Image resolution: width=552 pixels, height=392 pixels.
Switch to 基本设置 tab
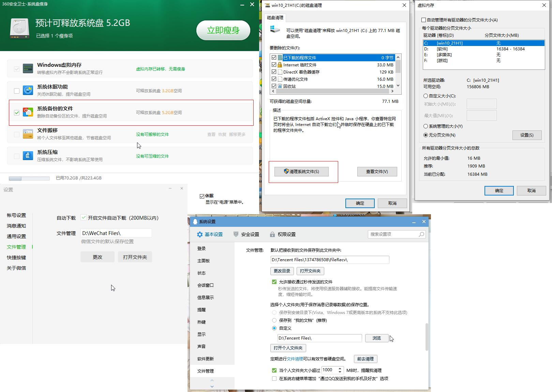coord(210,234)
